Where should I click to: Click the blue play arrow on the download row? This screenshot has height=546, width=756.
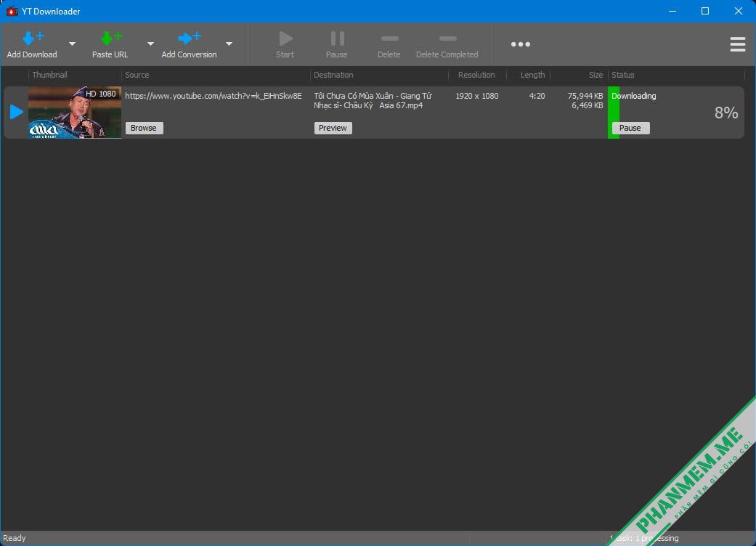click(17, 112)
